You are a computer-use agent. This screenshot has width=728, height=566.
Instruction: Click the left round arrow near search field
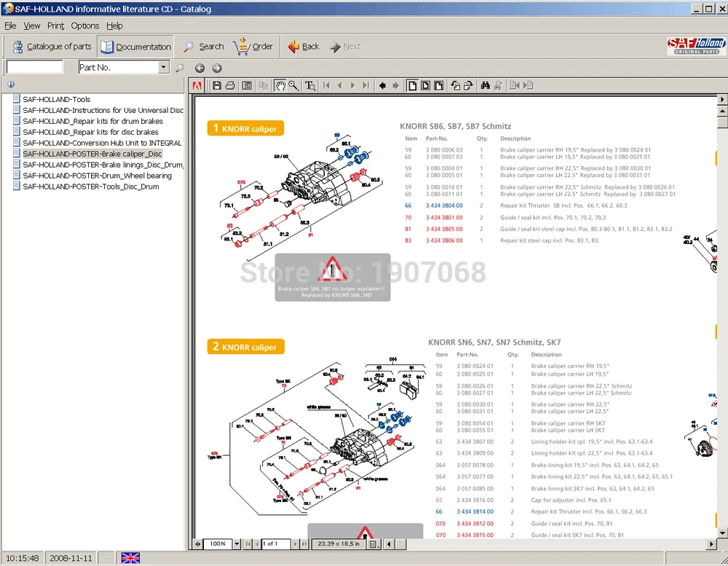tap(199, 68)
